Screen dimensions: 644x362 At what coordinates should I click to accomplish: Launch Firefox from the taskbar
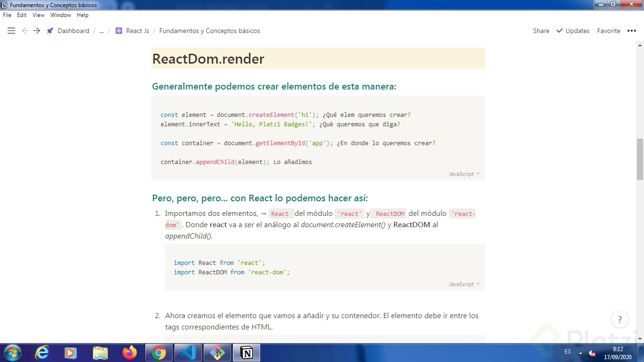point(129,353)
